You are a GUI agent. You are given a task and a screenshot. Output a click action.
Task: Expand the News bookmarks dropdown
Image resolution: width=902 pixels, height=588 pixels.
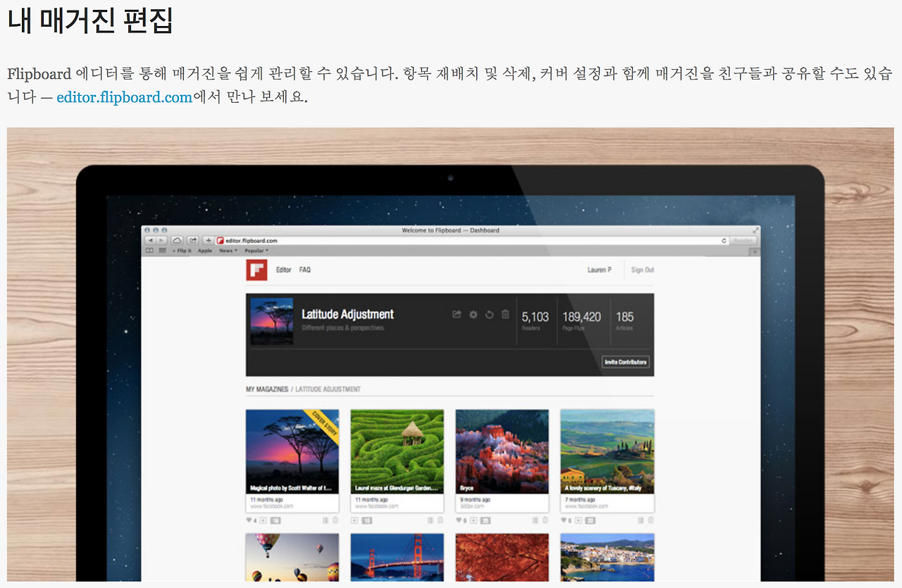(x=228, y=251)
